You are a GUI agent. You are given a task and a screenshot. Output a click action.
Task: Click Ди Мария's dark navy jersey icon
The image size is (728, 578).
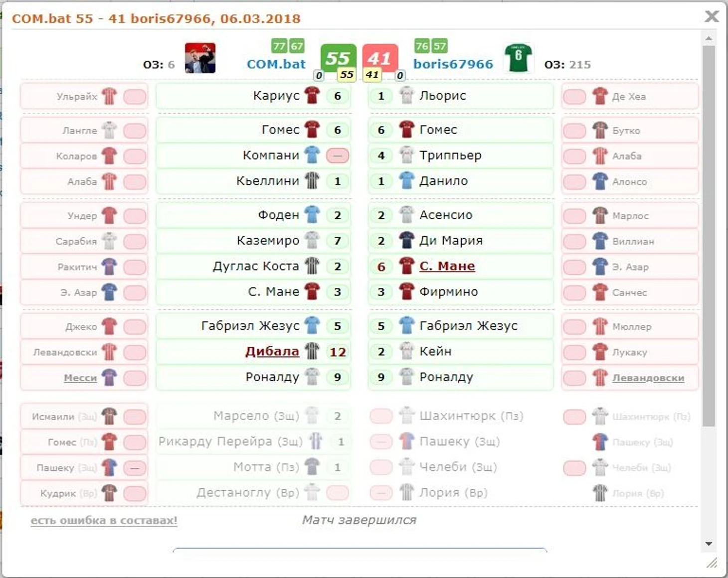407,240
